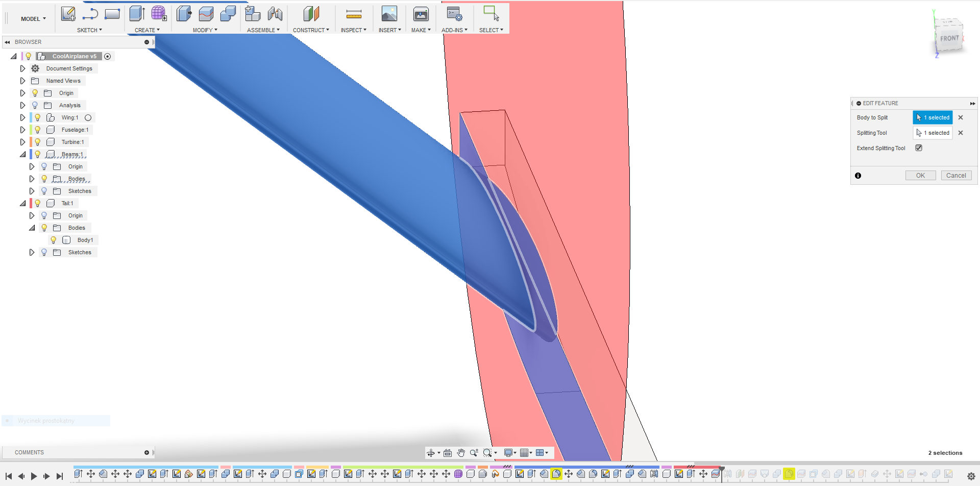Select the Measure ruler icon
This screenshot has width=980, height=486.
[x=354, y=14]
